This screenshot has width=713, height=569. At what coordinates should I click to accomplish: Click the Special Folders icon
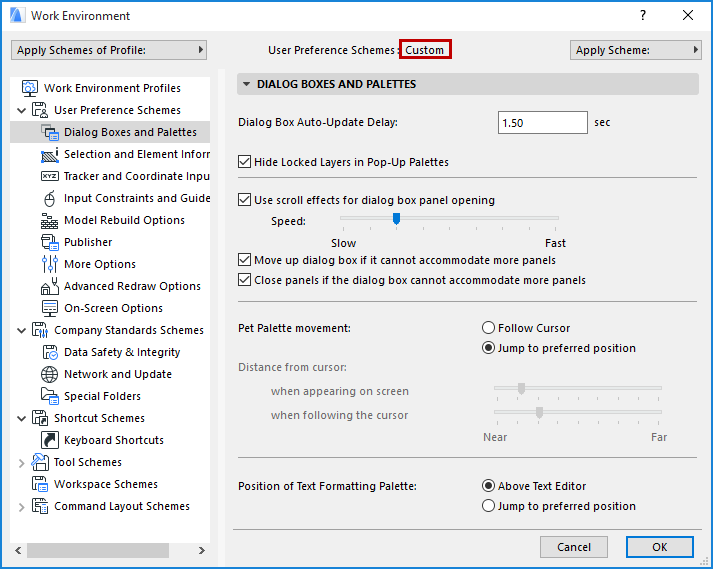(50, 396)
